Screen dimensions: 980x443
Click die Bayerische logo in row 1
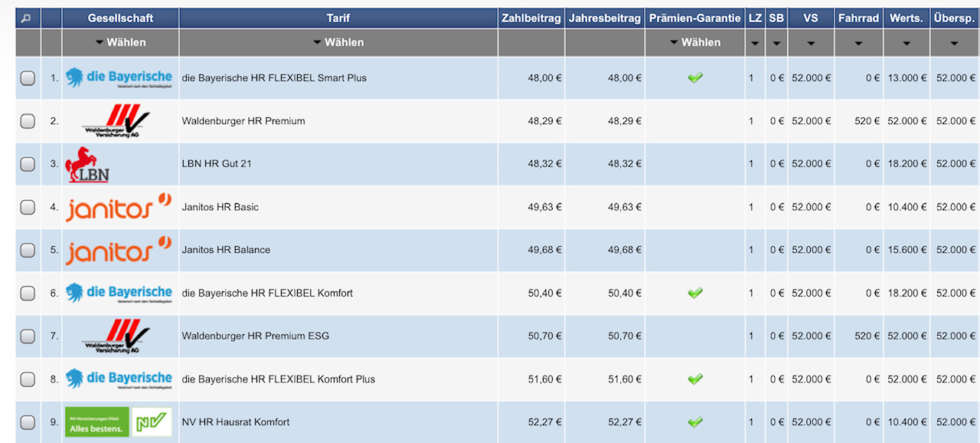119,78
